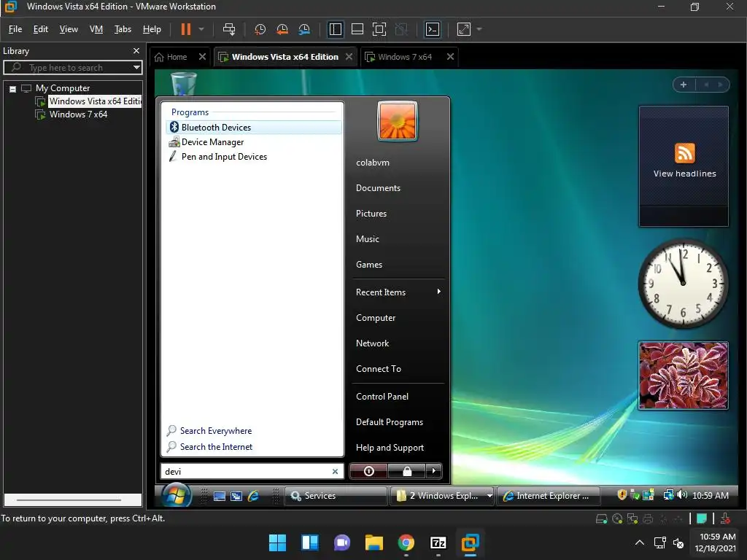This screenshot has width=747, height=560.
Task: Enter full screen mode icon
Action: [x=379, y=29]
